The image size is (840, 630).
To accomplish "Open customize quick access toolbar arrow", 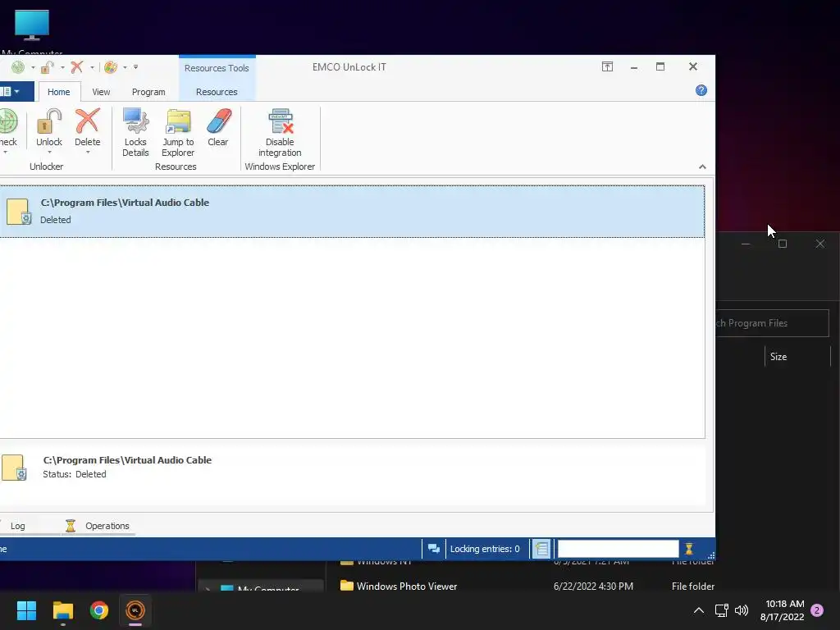I will point(135,67).
